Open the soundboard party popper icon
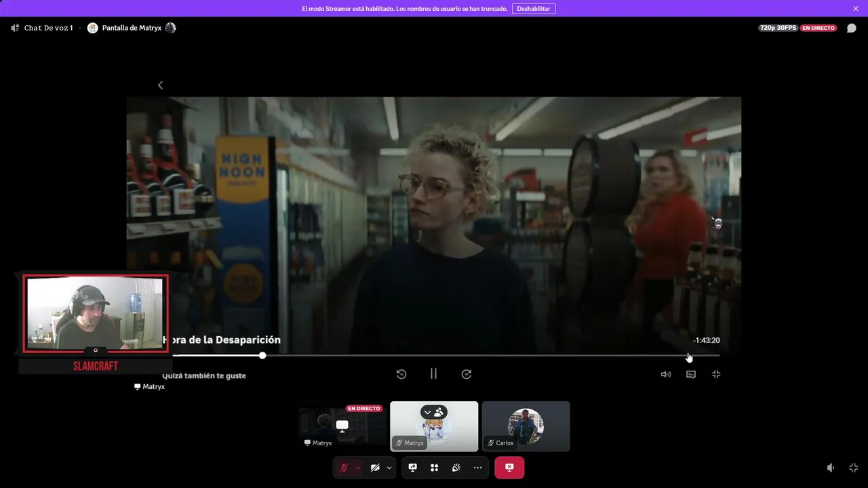This screenshot has width=868, height=488. (x=456, y=468)
